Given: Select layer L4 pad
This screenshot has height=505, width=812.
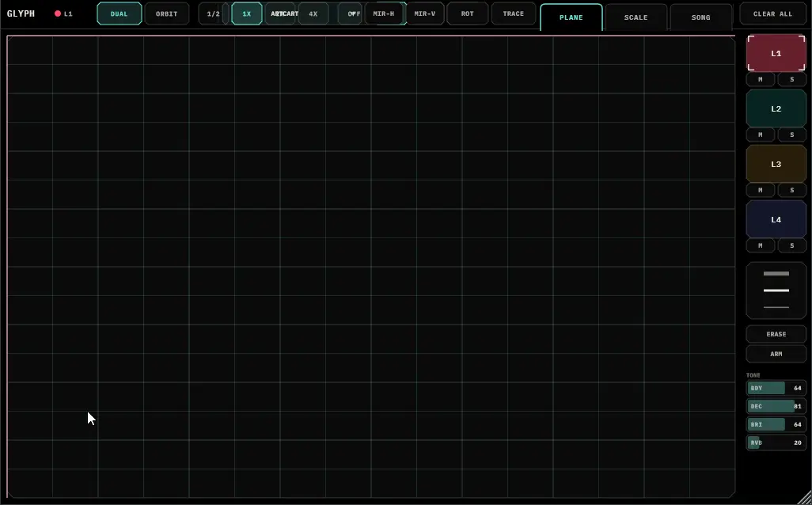Looking at the screenshot, I should pyautogui.click(x=776, y=219).
